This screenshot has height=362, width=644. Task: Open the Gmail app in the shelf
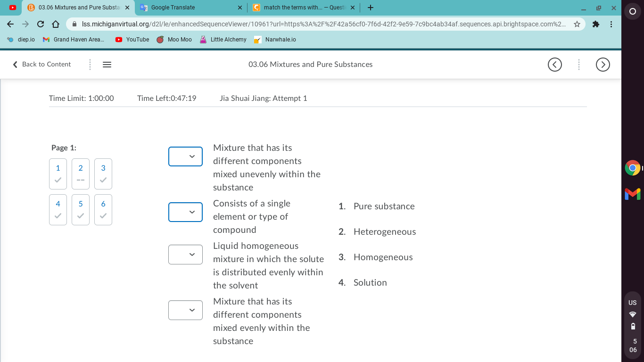[x=633, y=193]
